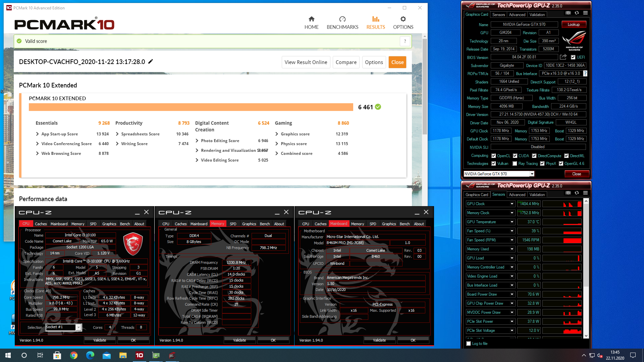The height and width of the screenshot is (362, 644).
Task: Open Cortana search circle on taskbar
Action: 24,355
